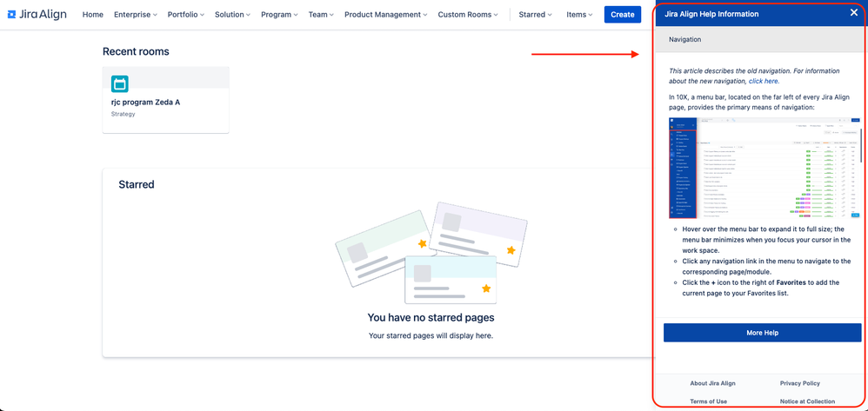The height and width of the screenshot is (411, 868).
Task: Click the 'Strategy' label on room card
Action: click(x=123, y=114)
